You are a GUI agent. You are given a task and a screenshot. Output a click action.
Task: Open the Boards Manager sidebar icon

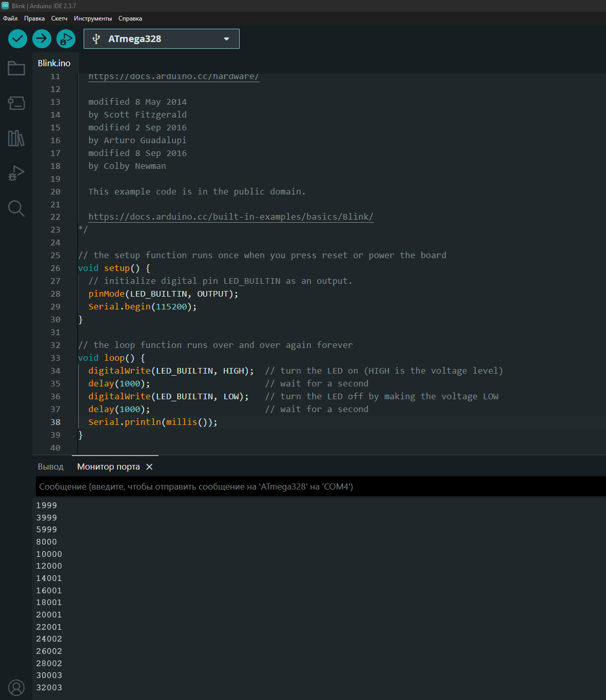click(16, 103)
